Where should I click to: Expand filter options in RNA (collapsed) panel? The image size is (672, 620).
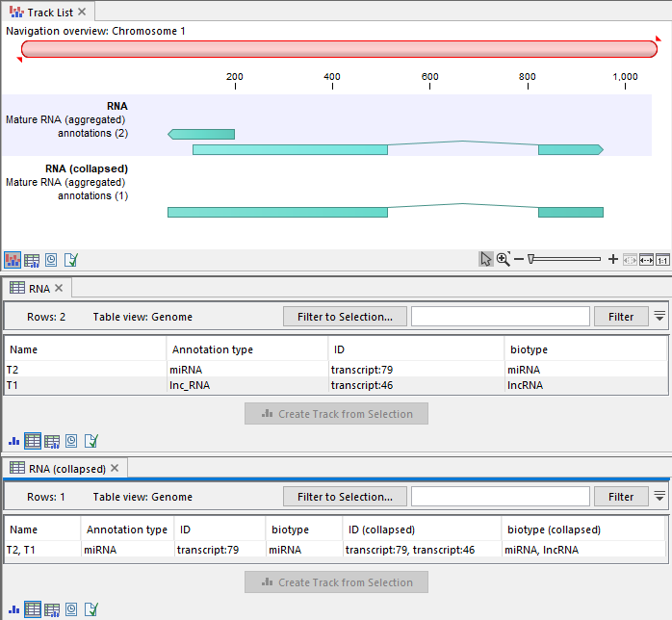(659, 497)
